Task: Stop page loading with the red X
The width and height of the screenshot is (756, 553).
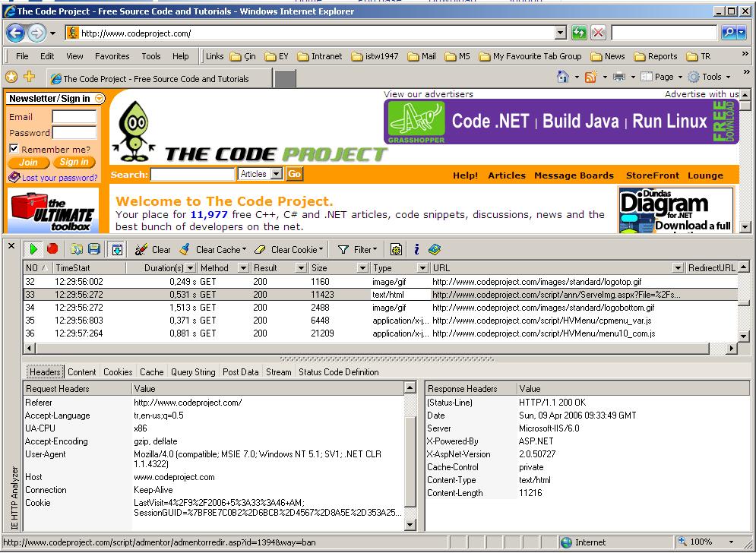Action: (x=598, y=33)
